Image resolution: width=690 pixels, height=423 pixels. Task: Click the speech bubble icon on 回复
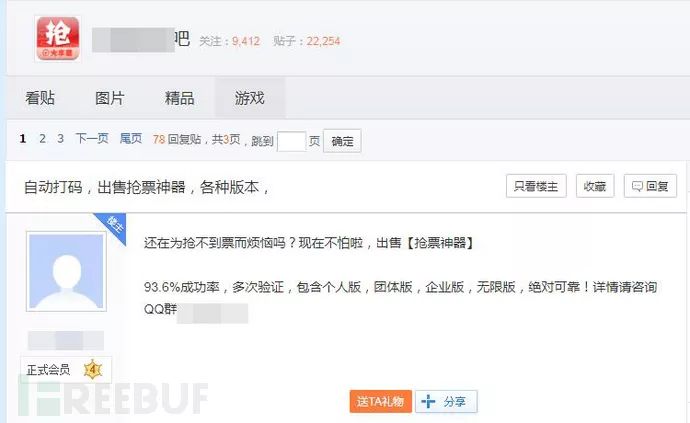tap(637, 186)
